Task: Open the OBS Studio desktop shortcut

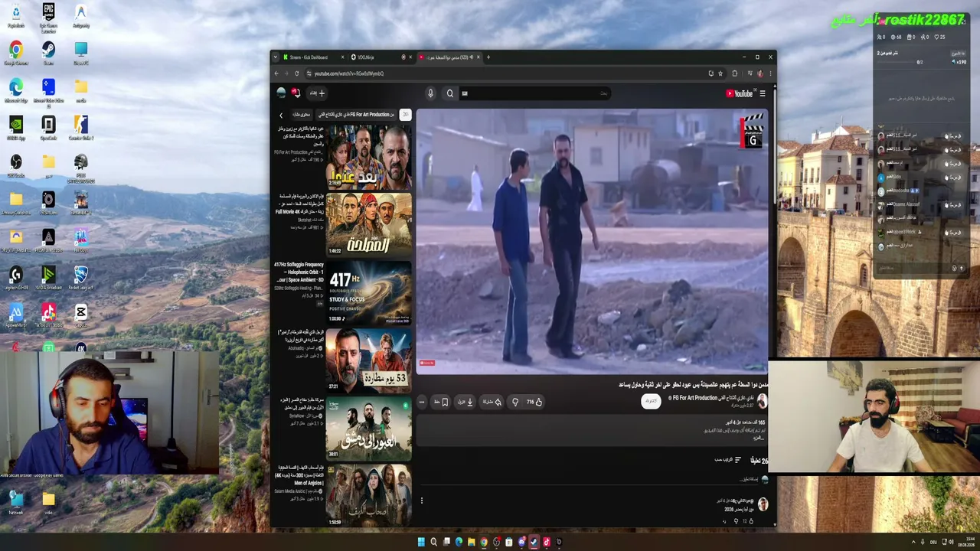Action: coord(16,165)
